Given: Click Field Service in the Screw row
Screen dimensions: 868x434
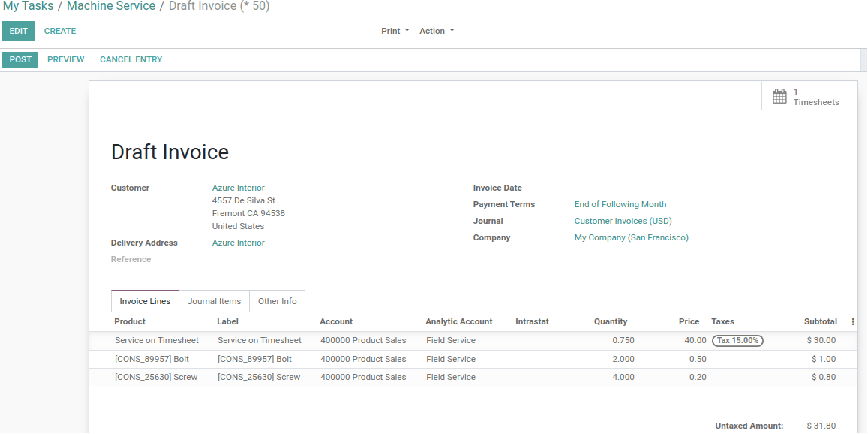Looking at the screenshot, I should click(451, 377).
